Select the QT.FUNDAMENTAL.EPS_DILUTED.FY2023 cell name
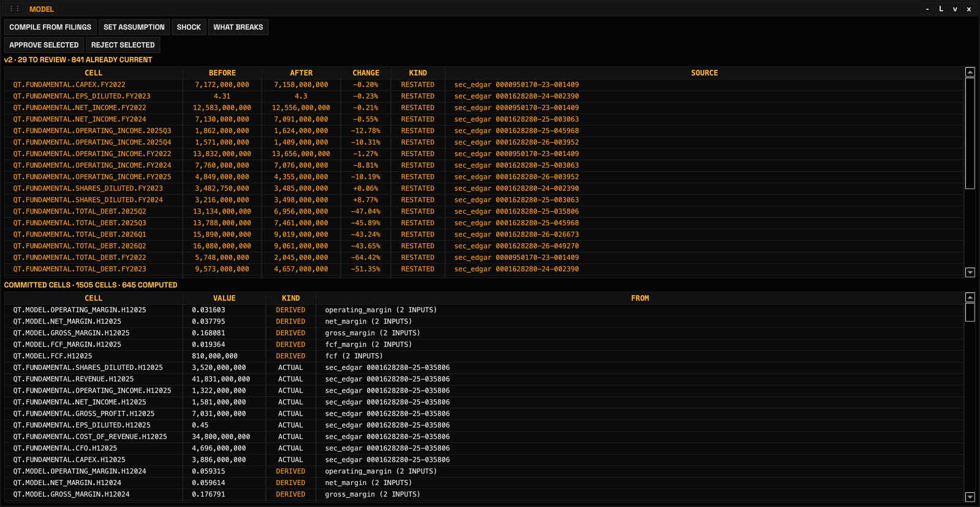Image resolution: width=980 pixels, height=507 pixels. click(x=82, y=96)
